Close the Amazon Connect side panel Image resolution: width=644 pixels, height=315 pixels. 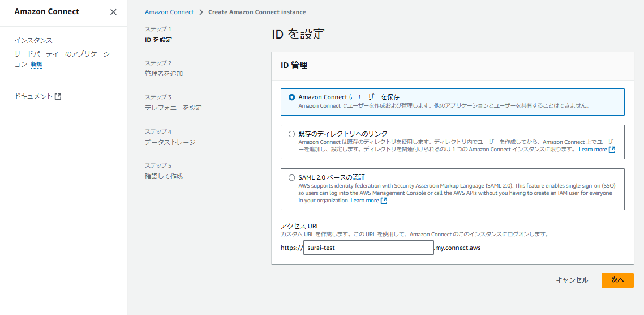[113, 12]
